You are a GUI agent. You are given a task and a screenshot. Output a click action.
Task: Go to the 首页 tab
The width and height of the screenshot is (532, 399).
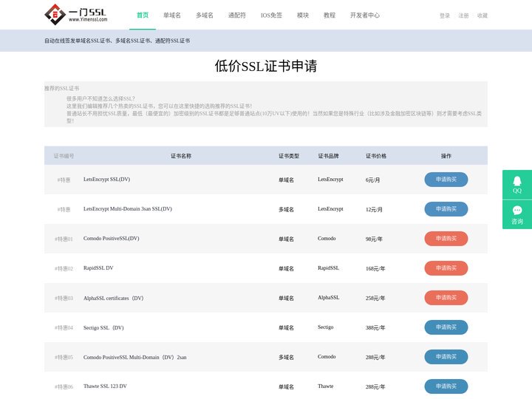pos(143,16)
